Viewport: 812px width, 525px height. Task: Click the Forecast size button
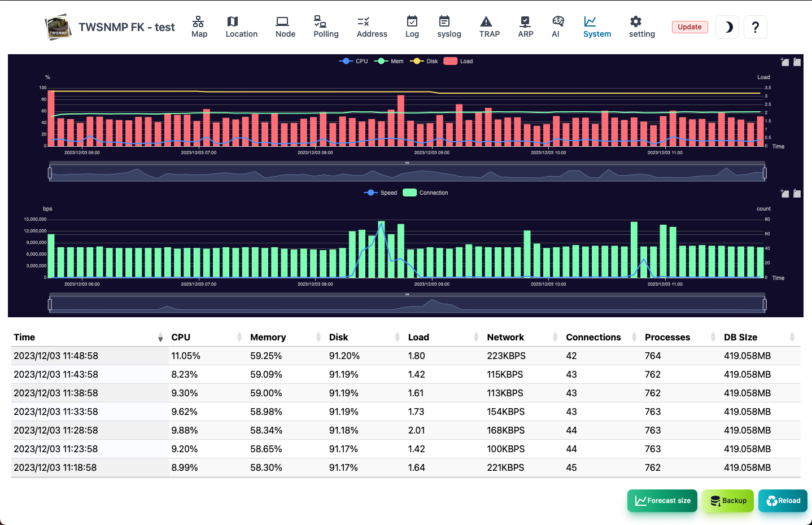662,501
